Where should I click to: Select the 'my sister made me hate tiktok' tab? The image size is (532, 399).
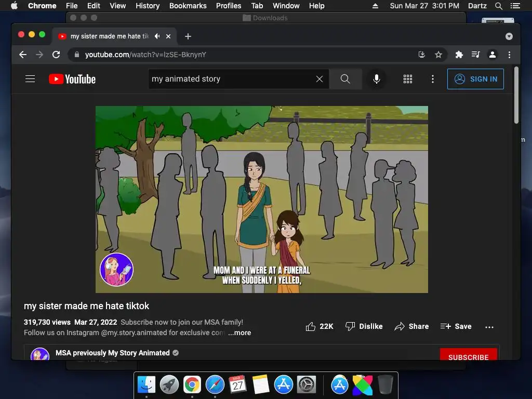click(110, 36)
